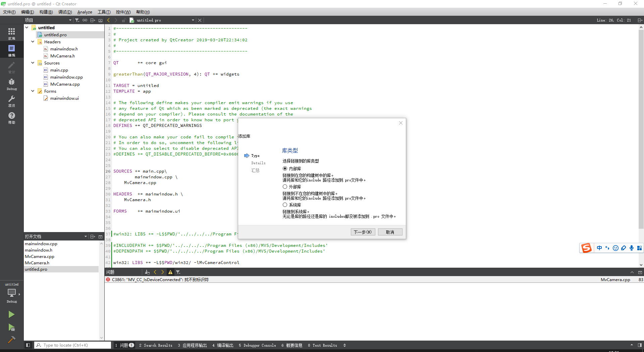Open the Welcome mode grid icon

point(12,33)
